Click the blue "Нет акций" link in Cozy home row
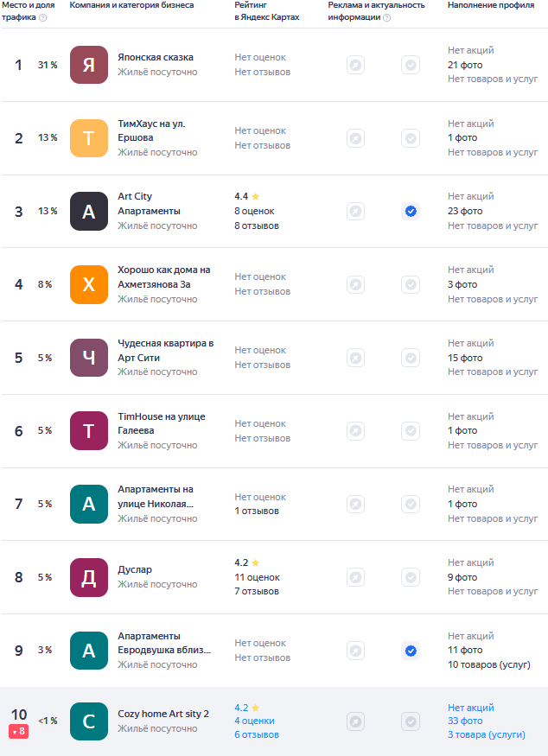Screen dimensions: 548x756 pos(470,708)
